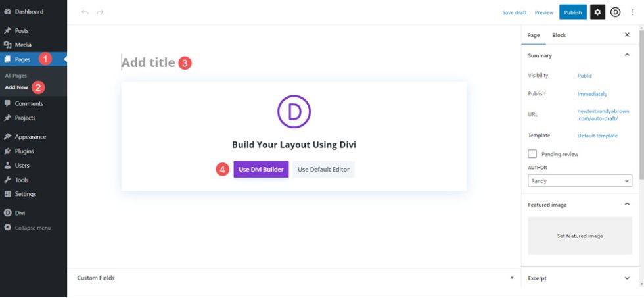Click the redo arrow icon
Image resolution: width=644 pixels, height=298 pixels.
click(x=100, y=12)
